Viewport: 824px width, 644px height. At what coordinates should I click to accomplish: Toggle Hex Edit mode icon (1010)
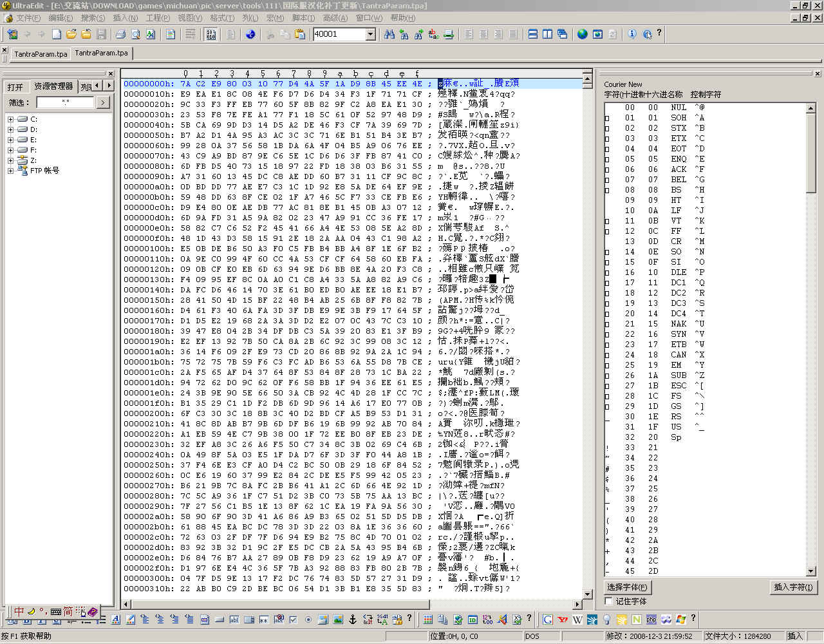[x=211, y=34]
